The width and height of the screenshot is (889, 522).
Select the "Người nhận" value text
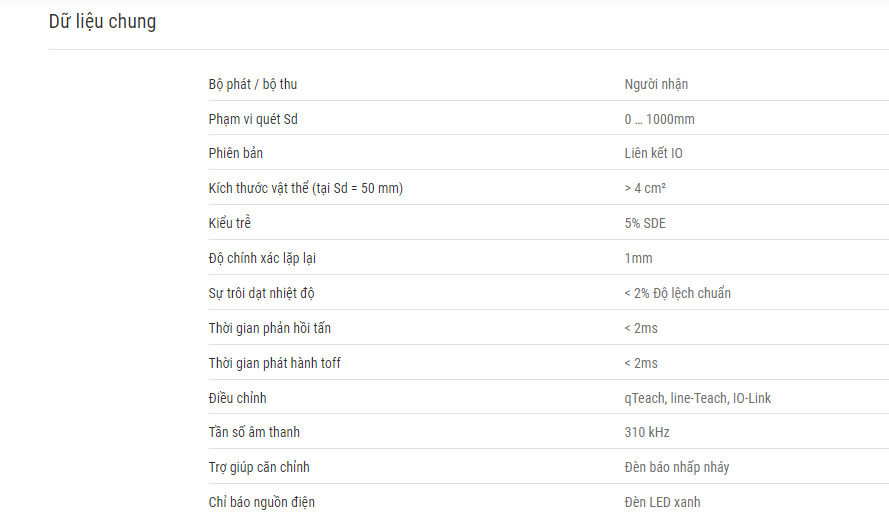tap(656, 84)
